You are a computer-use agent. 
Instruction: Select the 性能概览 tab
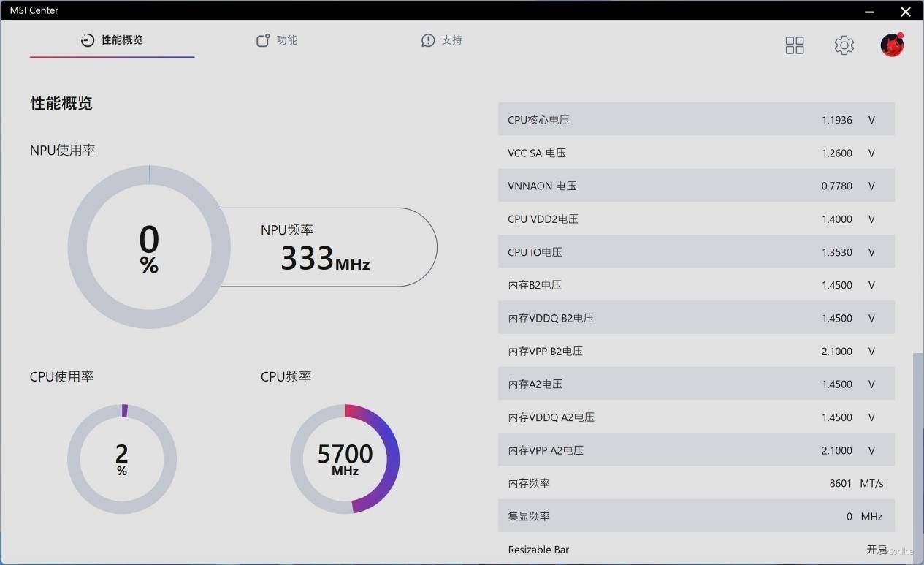click(x=112, y=40)
